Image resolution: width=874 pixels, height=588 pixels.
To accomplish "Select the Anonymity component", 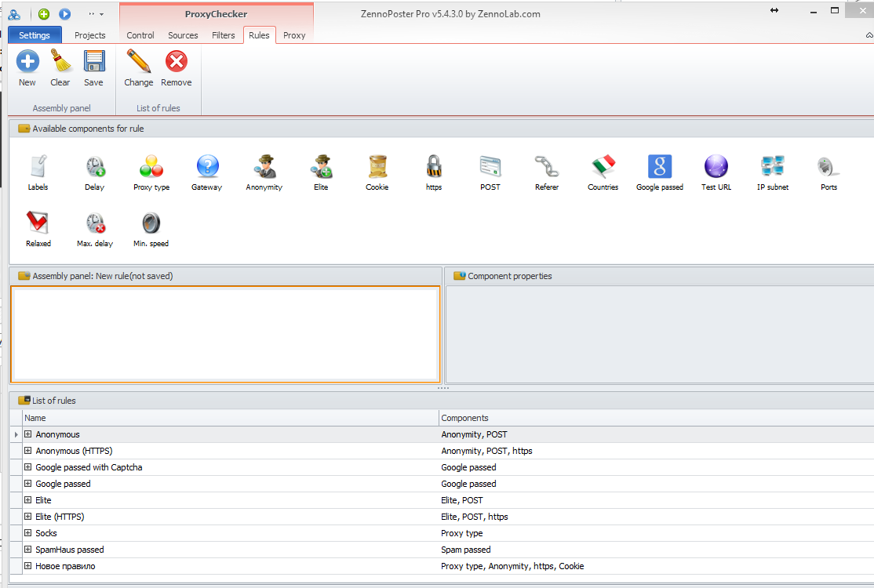I will tap(264, 172).
